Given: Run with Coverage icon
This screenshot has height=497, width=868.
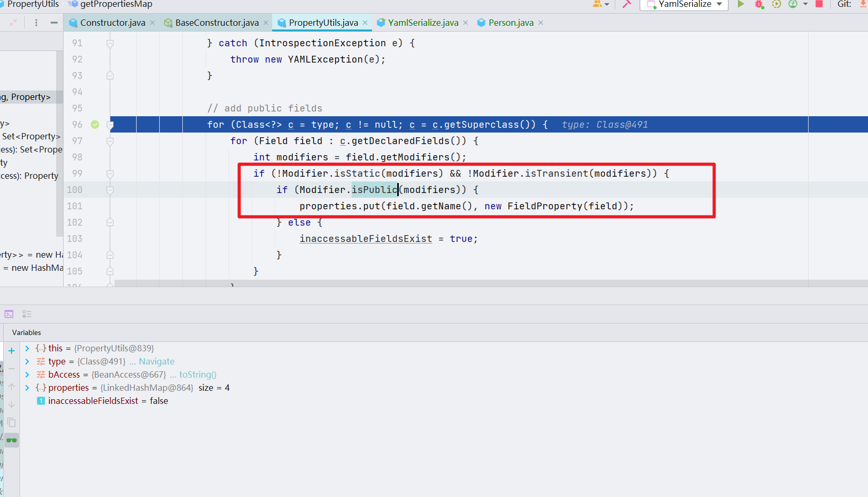Looking at the screenshot, I should click(x=776, y=4).
